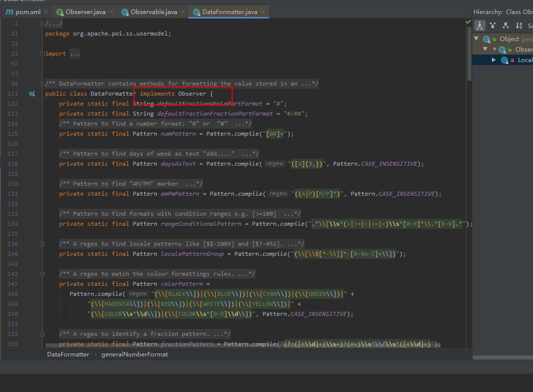Image resolution: width=533 pixels, height=392 pixels.
Task: Click the interface icon on the Observer.java tab
Action: pos(60,12)
